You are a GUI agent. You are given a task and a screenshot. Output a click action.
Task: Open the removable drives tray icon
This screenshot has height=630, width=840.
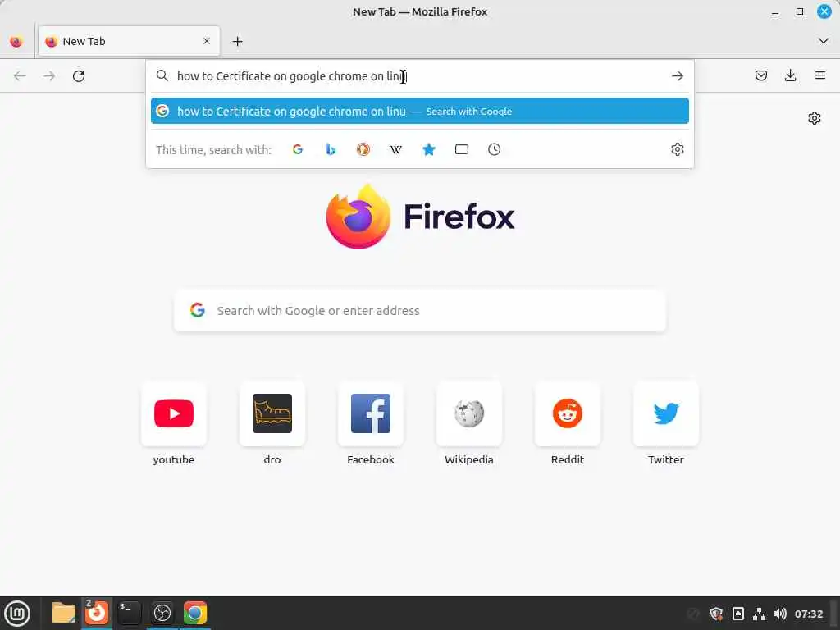click(737, 614)
